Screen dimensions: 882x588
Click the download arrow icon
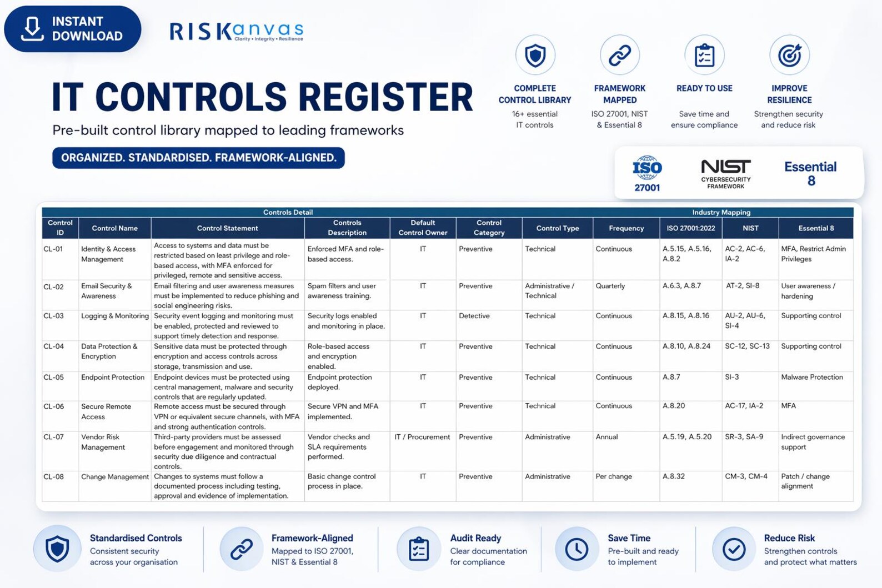pyautogui.click(x=32, y=29)
